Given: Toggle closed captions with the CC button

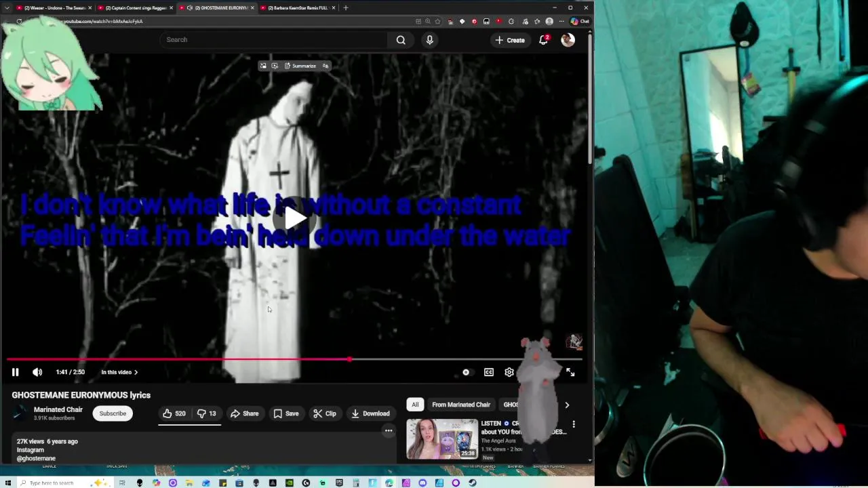Looking at the screenshot, I should tap(489, 372).
